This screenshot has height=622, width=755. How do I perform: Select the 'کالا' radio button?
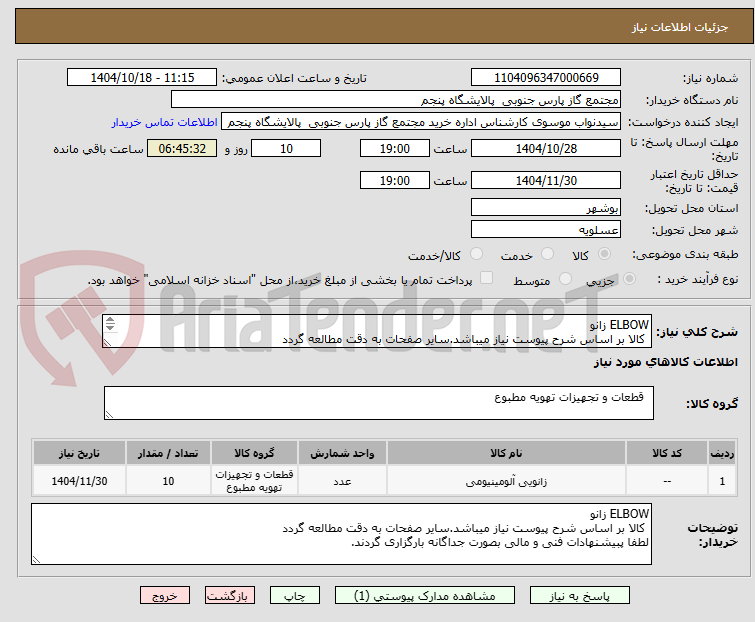(604, 254)
